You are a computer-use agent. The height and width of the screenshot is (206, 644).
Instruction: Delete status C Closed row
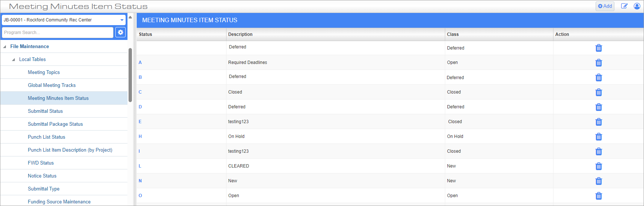[599, 92]
